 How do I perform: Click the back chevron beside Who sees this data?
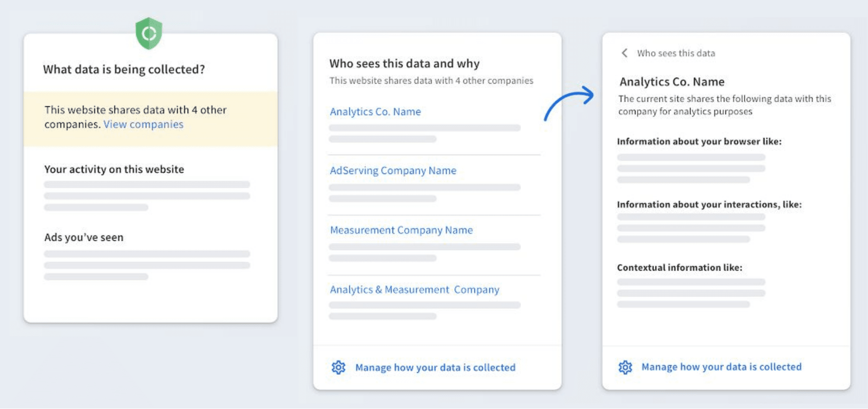(624, 53)
